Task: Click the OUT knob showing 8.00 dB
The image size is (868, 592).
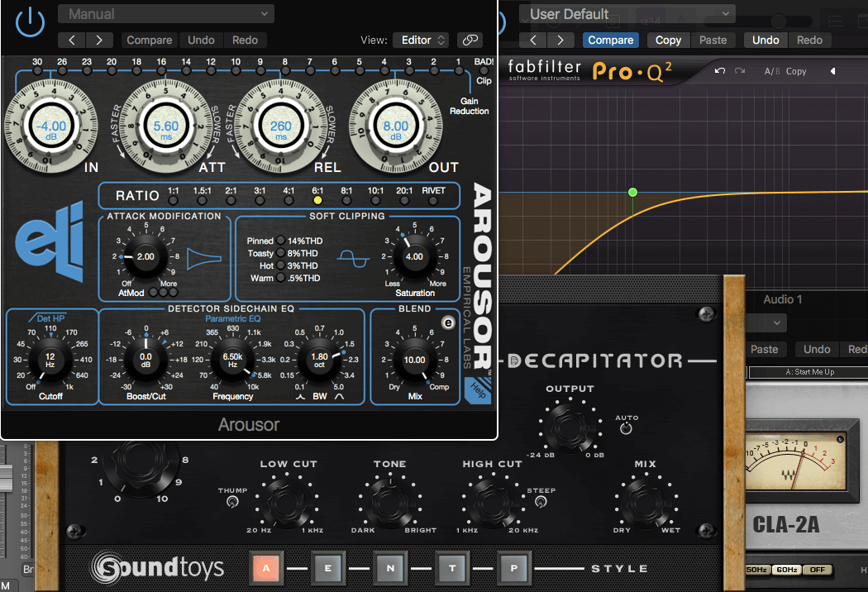Action: coord(396,127)
